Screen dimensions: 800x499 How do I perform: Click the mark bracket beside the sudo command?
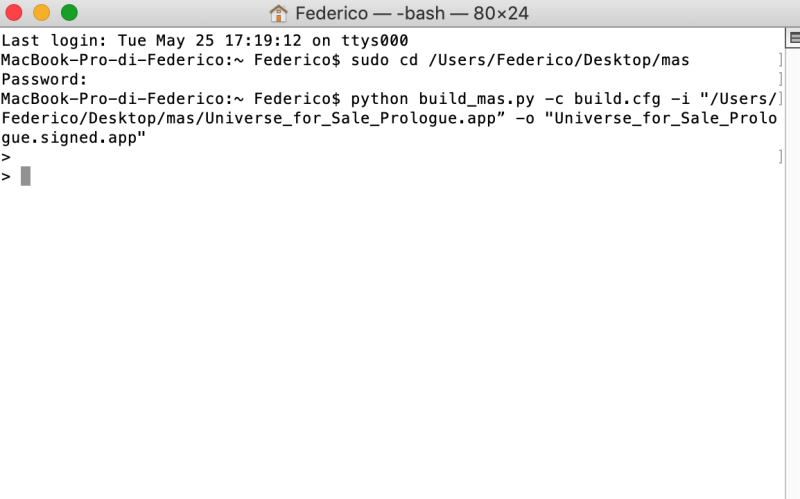point(780,60)
